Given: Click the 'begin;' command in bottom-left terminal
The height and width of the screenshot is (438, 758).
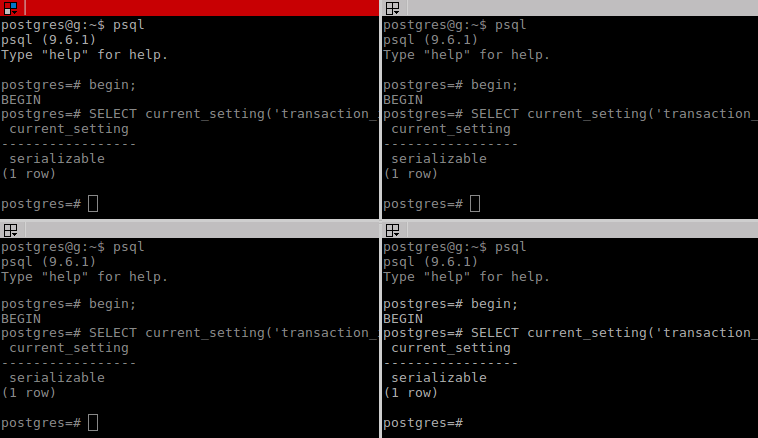Looking at the screenshot, I should click(x=113, y=304).
